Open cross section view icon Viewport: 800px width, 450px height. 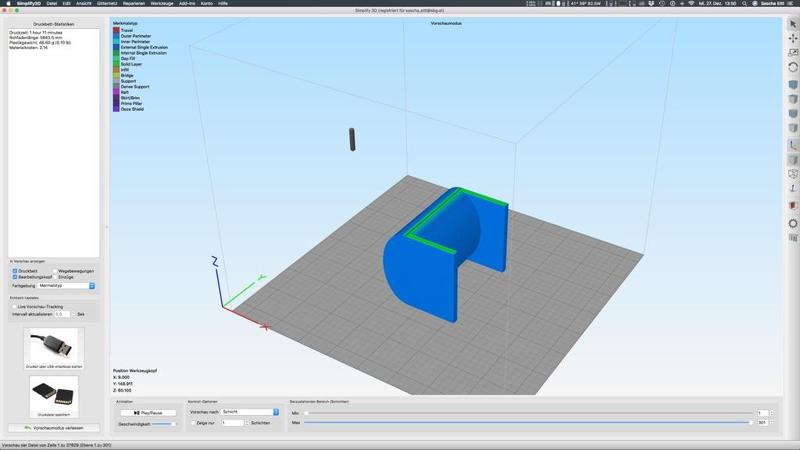(793, 205)
